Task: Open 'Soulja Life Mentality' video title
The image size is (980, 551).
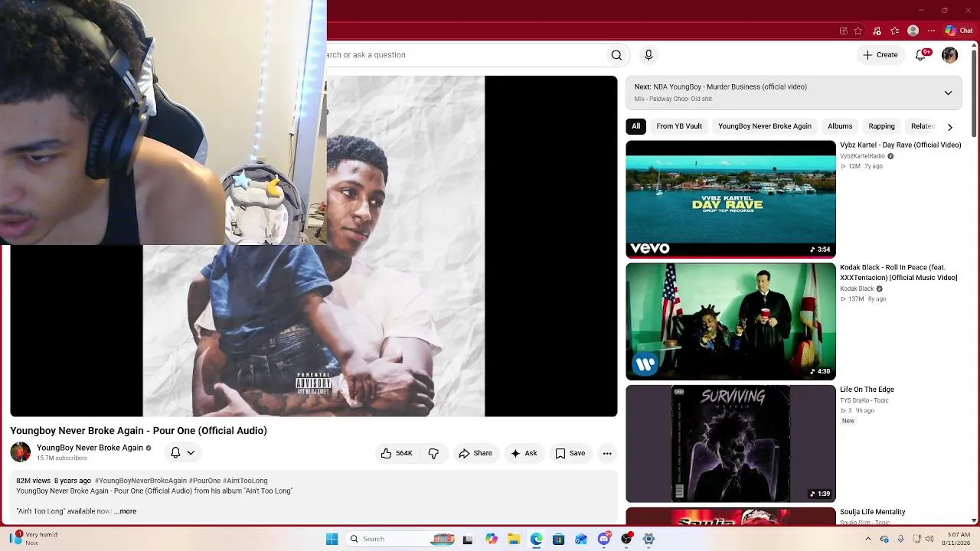Action: [873, 512]
